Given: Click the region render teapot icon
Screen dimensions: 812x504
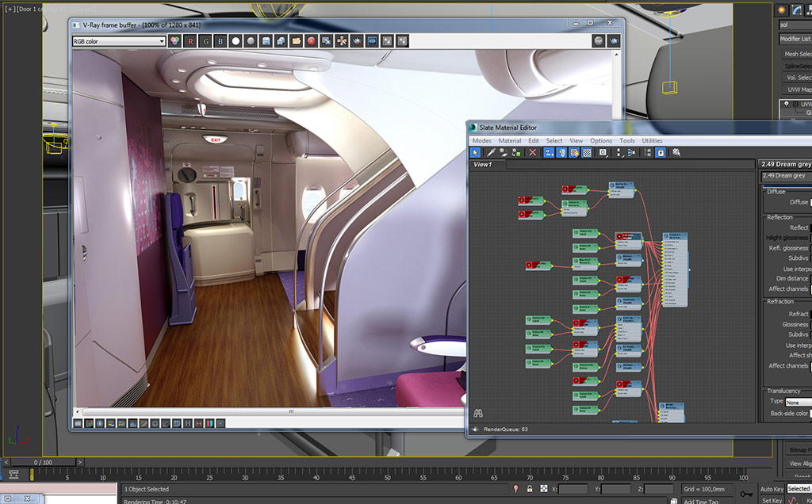Looking at the screenshot, I should click(357, 41).
